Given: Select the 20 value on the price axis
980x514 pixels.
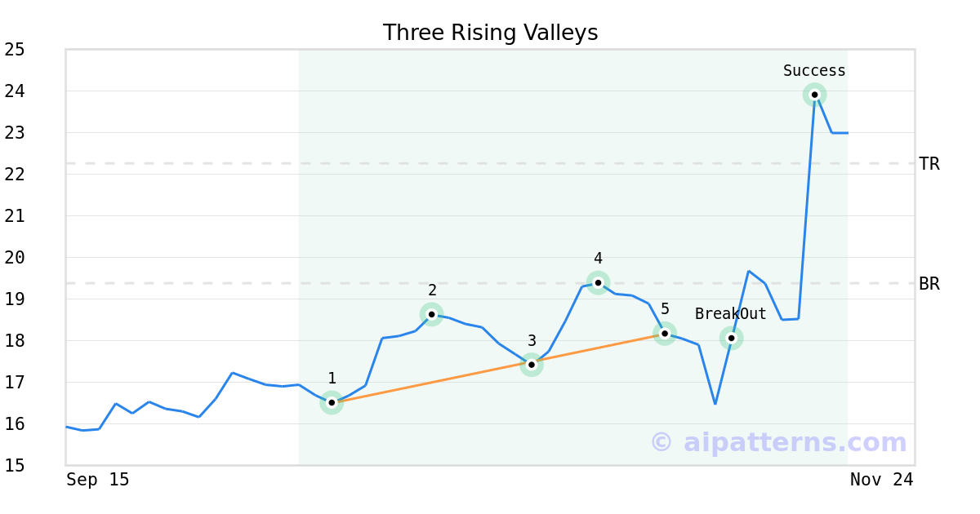Looking at the screenshot, I should [15, 258].
